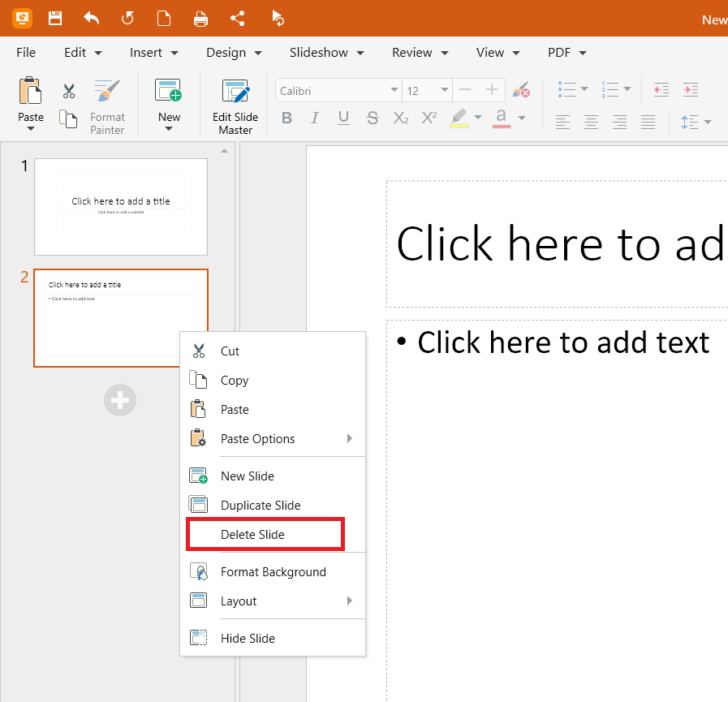Decrease the paragraph indent
728x702 pixels.
(661, 89)
